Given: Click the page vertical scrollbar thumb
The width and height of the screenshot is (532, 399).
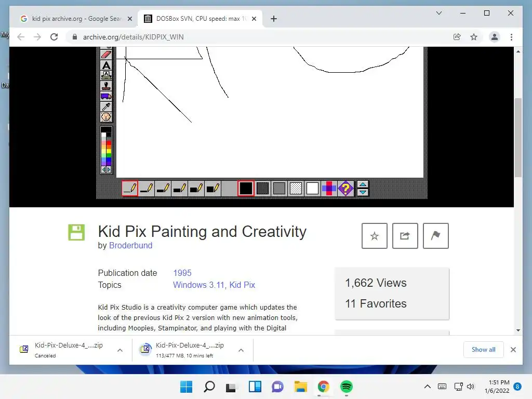Looking at the screenshot, I should [x=518, y=137].
